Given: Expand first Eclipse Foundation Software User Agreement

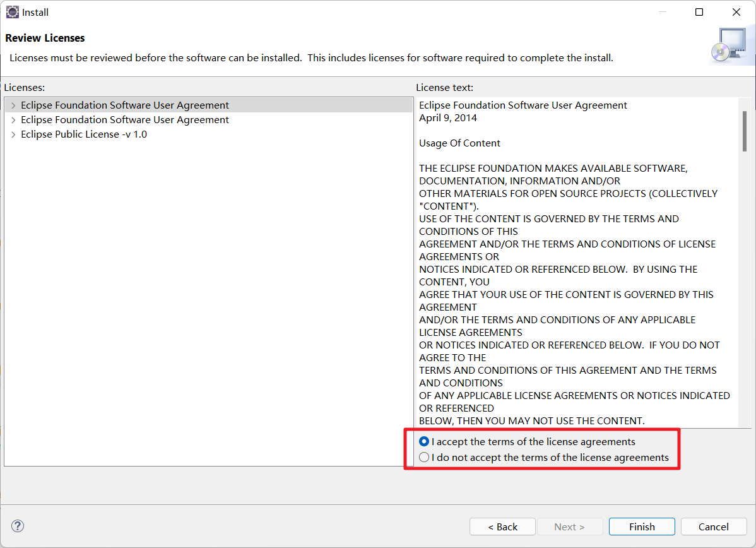Looking at the screenshot, I should [x=13, y=105].
